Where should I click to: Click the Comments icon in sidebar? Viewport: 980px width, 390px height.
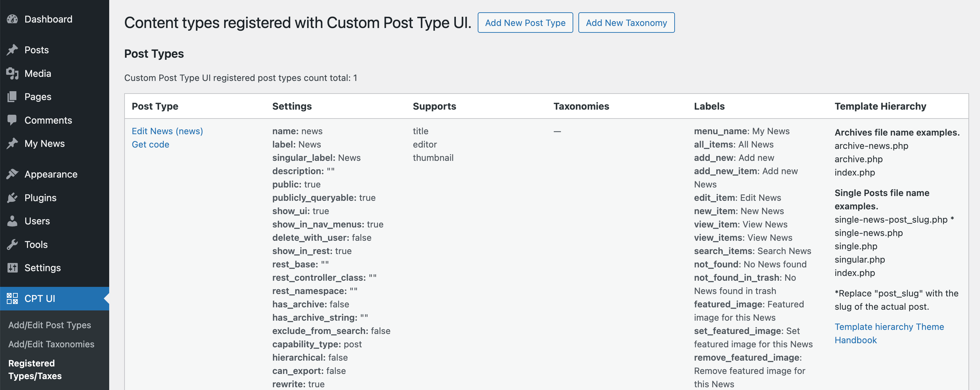(12, 120)
